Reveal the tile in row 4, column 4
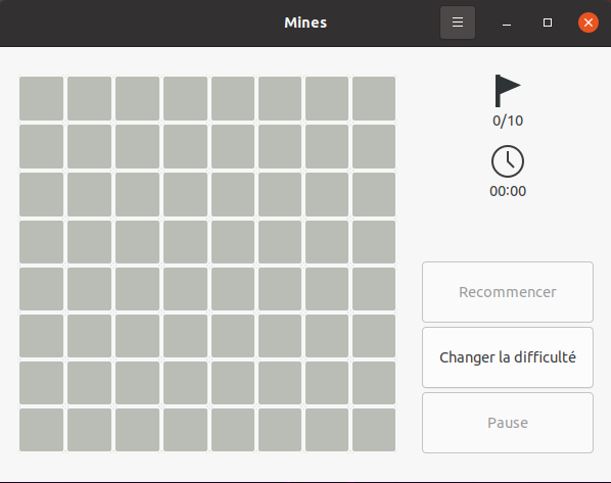Image resolution: width=611 pixels, height=483 pixels. (184, 241)
